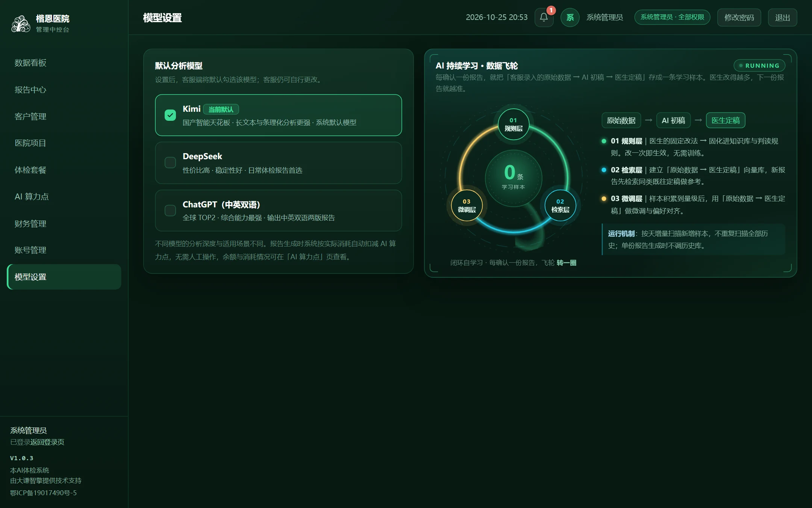Navigate to AI 算力点 page
Screen dimensions: 812x508
click(x=64, y=196)
